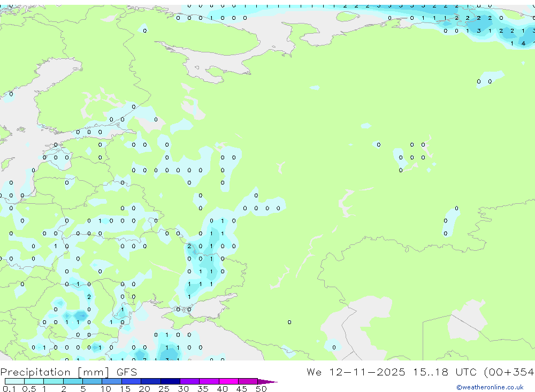Pick the 15–20 mm legend swatch
535x392 pixels.
pyautogui.click(x=132, y=381)
